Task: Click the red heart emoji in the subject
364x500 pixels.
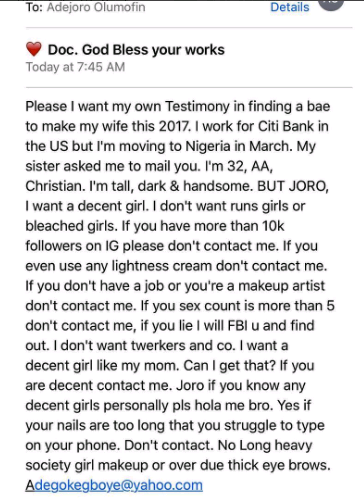Action: coord(34,49)
